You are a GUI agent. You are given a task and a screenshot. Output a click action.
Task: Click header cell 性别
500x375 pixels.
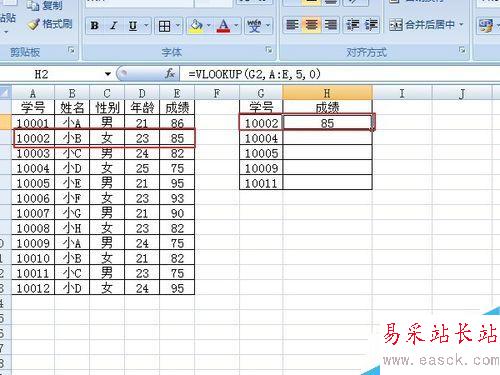pyautogui.click(x=107, y=108)
